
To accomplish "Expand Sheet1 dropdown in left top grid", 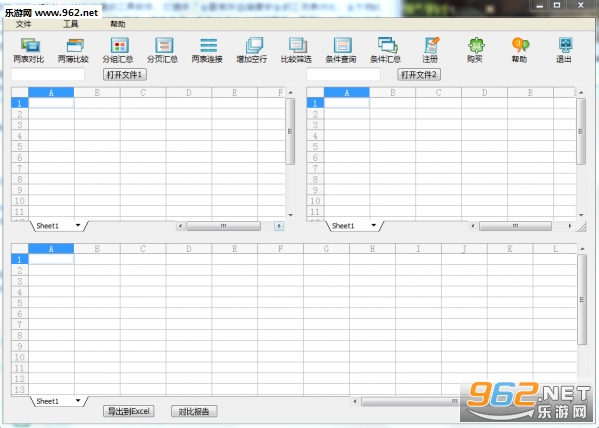I will tap(78, 225).
